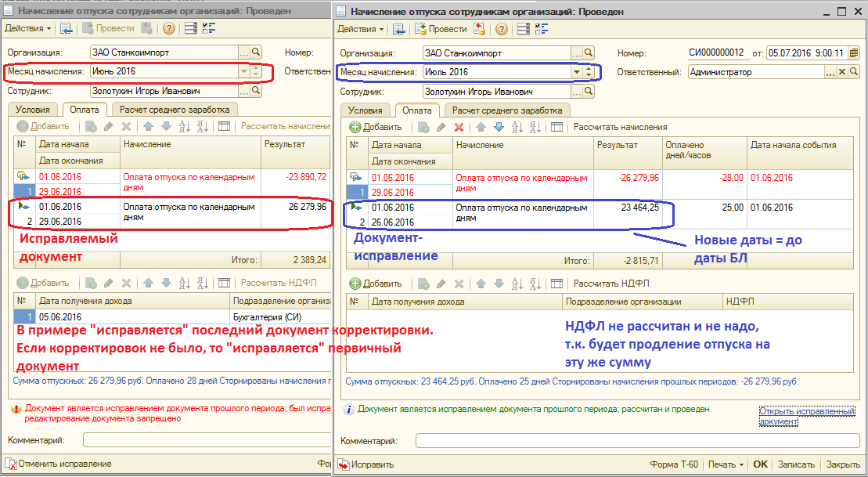This screenshot has height=477, width=868.
Task: Click the red X delete icon in right accruals toolbar
Action: [x=459, y=127]
